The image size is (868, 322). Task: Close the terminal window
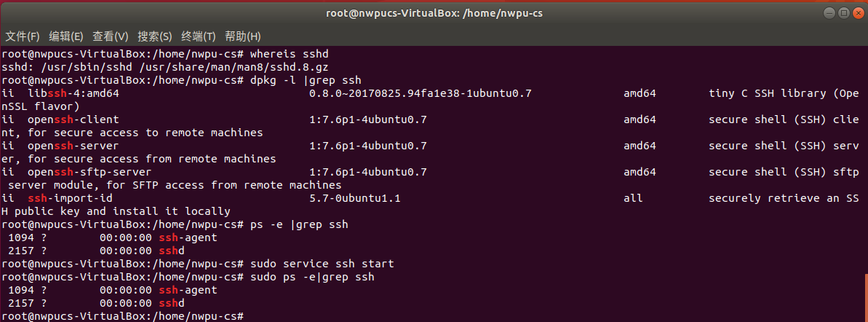pos(858,12)
